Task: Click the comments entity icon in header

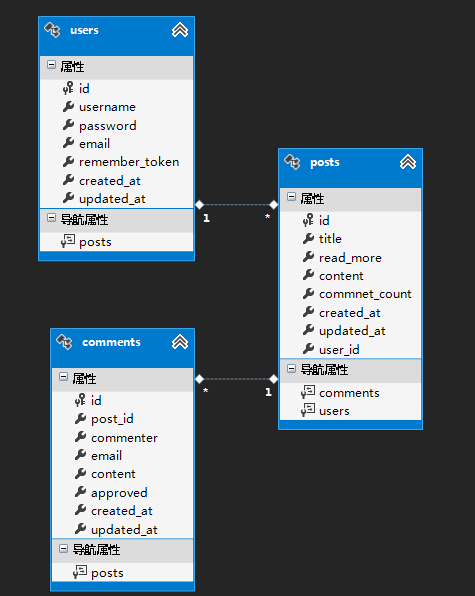Action: pos(64,342)
